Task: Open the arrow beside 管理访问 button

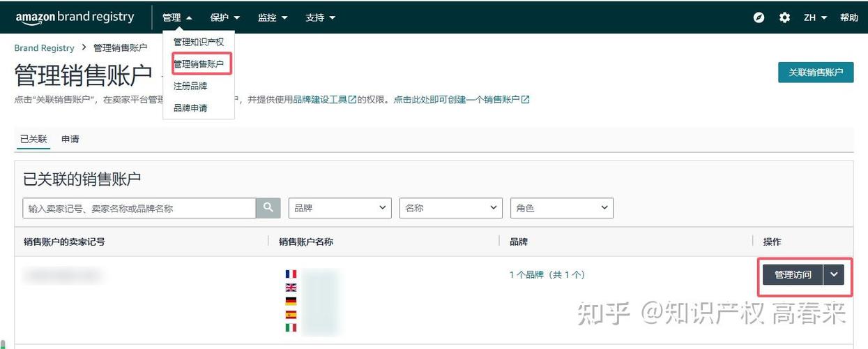Action: (x=835, y=274)
